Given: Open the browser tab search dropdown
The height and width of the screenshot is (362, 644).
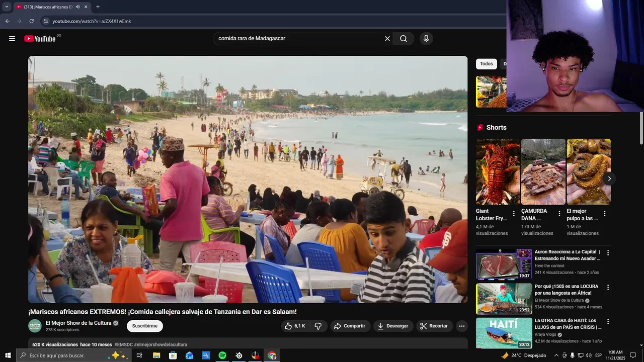Looking at the screenshot, I should (x=7, y=7).
